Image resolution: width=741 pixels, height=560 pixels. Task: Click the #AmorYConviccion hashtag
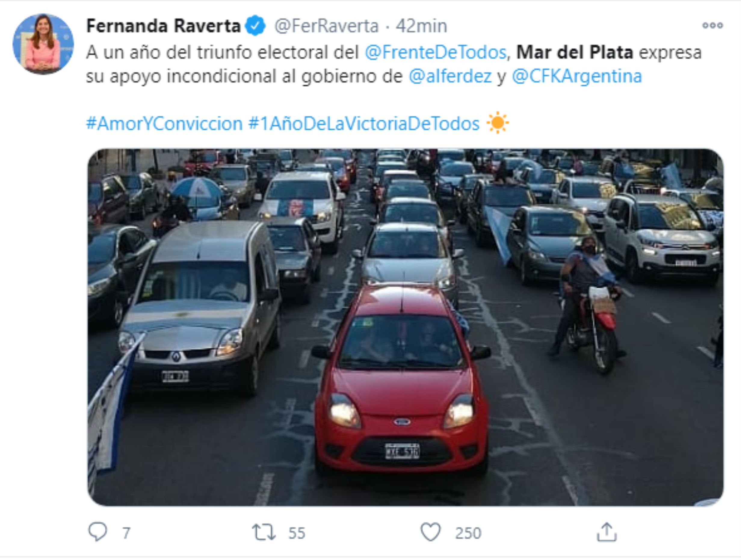[165, 124]
